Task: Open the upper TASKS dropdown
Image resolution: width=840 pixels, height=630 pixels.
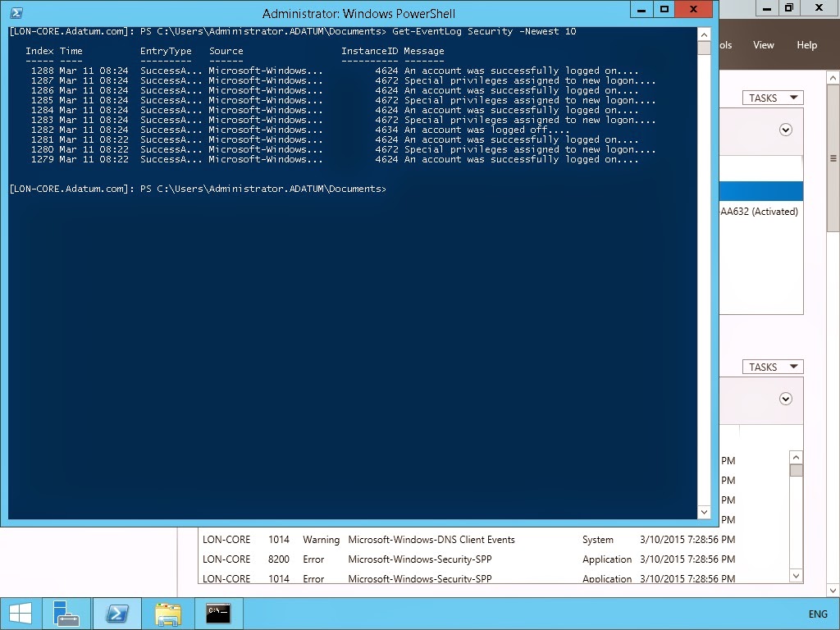Action: 771,97
